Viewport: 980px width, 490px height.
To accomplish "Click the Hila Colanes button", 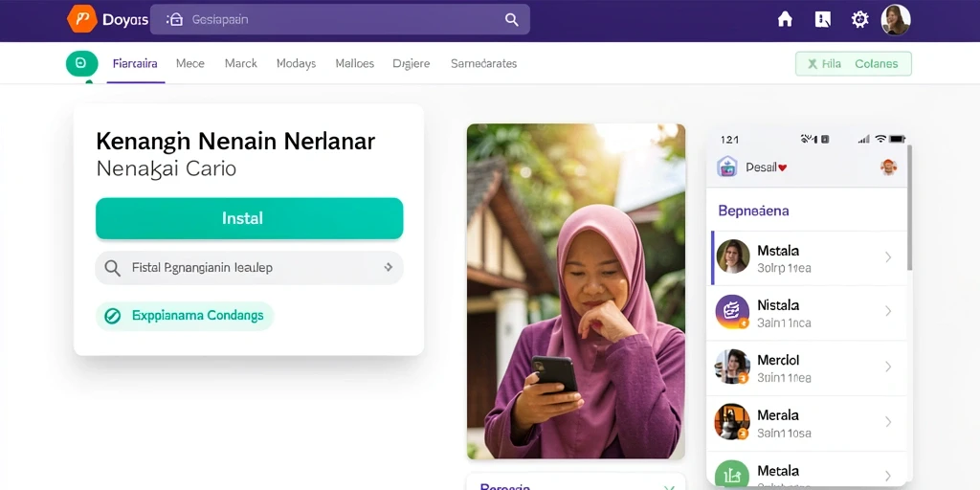I will click(x=853, y=64).
